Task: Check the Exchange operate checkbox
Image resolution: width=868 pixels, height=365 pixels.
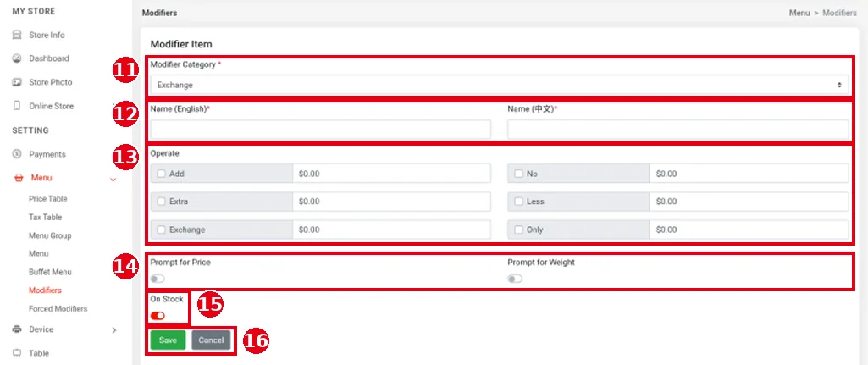Action: tap(161, 230)
